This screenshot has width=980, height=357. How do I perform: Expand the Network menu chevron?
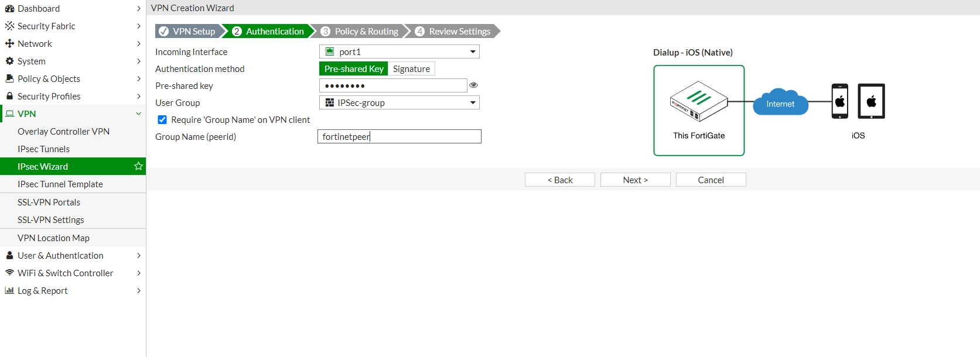pos(139,44)
